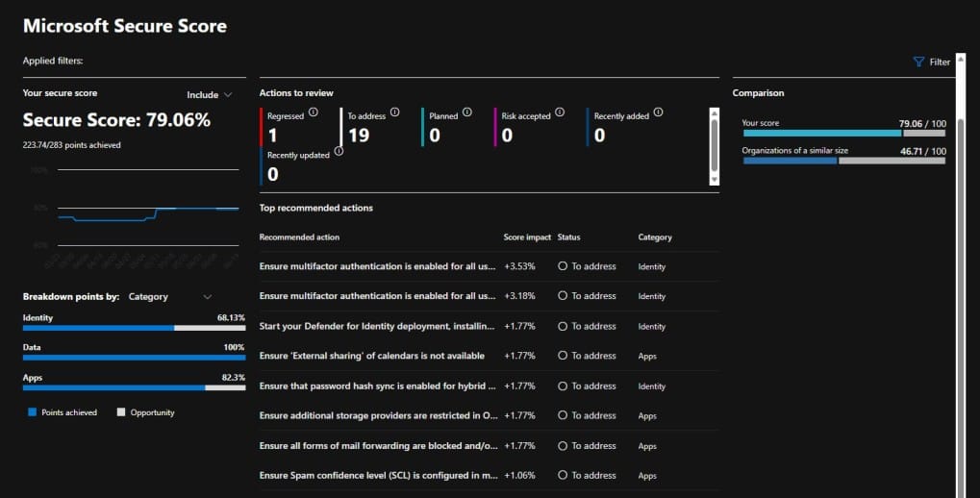Open additional storage providers restricted action
This screenshot has height=498, width=980.
[x=379, y=415]
